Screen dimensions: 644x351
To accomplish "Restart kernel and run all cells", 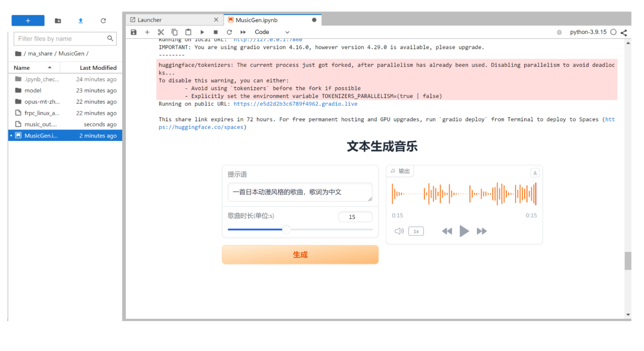I will [x=243, y=32].
